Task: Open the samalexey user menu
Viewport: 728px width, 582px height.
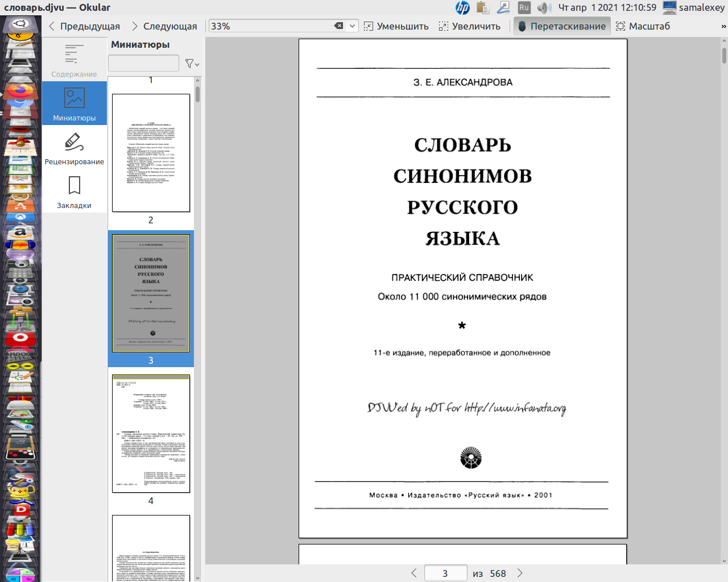Action: pos(694,7)
